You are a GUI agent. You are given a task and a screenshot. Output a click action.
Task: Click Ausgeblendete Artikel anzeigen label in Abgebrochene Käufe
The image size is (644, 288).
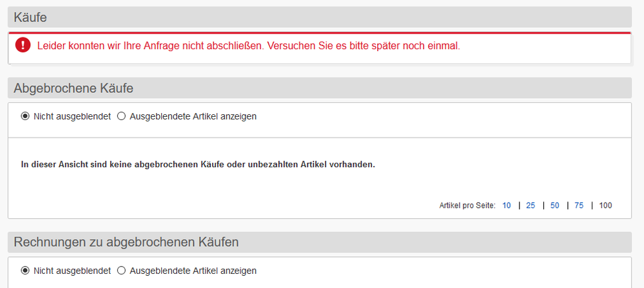(x=193, y=116)
